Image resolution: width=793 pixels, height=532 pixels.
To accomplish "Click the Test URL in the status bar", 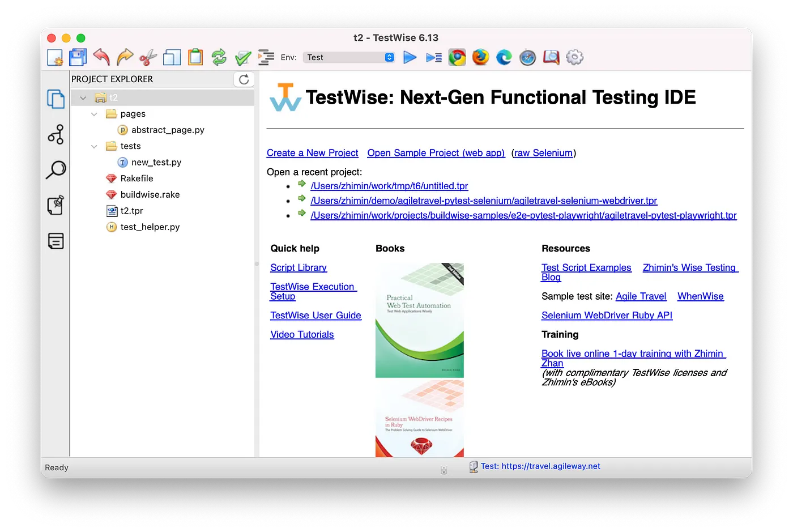I will (x=540, y=466).
